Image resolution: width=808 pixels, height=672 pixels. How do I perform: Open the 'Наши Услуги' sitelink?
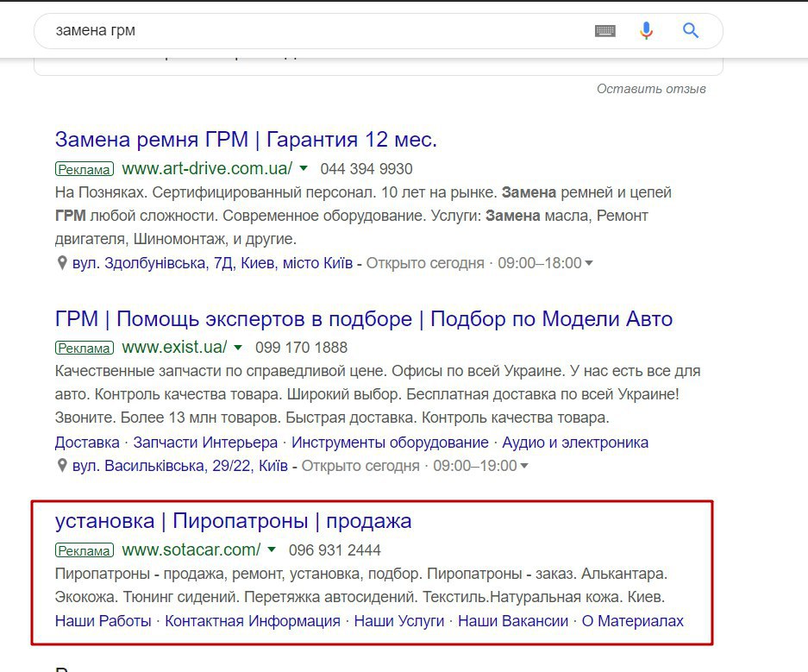click(399, 621)
